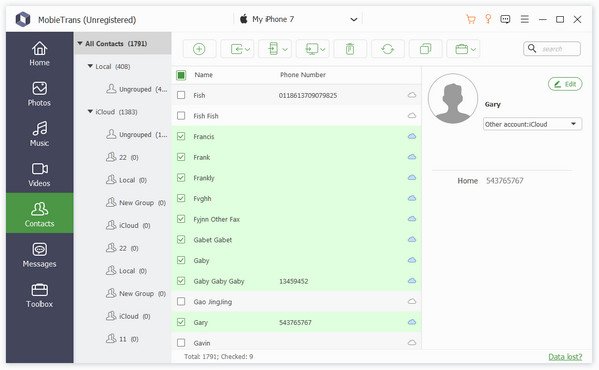Go to Home in sidebar
Screen dimensions: 599x370
40,53
